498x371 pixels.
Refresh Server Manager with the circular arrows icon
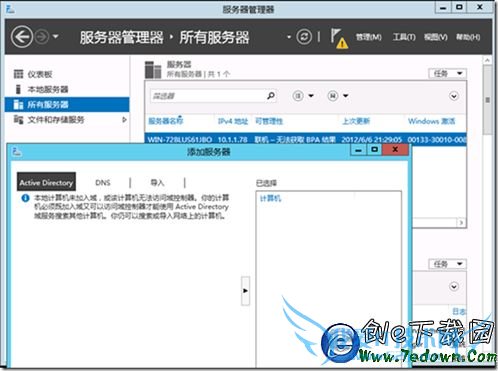click(304, 37)
